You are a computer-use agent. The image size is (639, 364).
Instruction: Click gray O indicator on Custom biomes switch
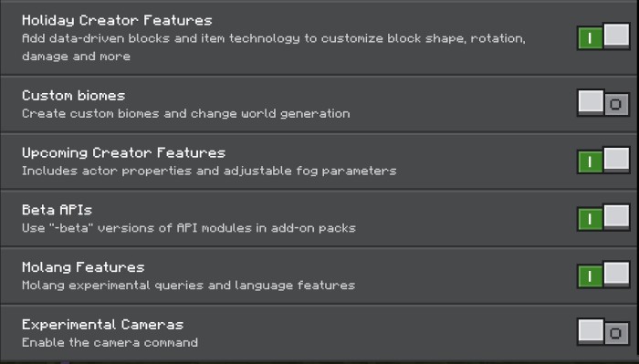616,105
